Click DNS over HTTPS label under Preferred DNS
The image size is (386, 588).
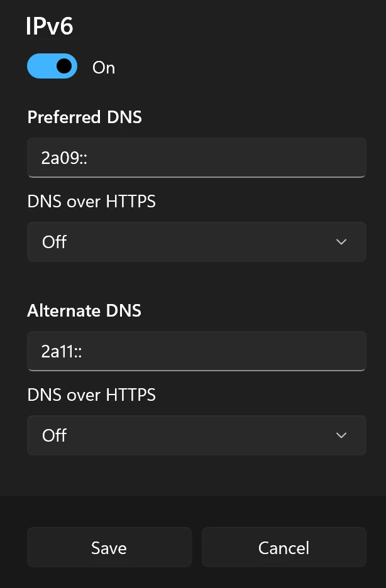pos(91,202)
